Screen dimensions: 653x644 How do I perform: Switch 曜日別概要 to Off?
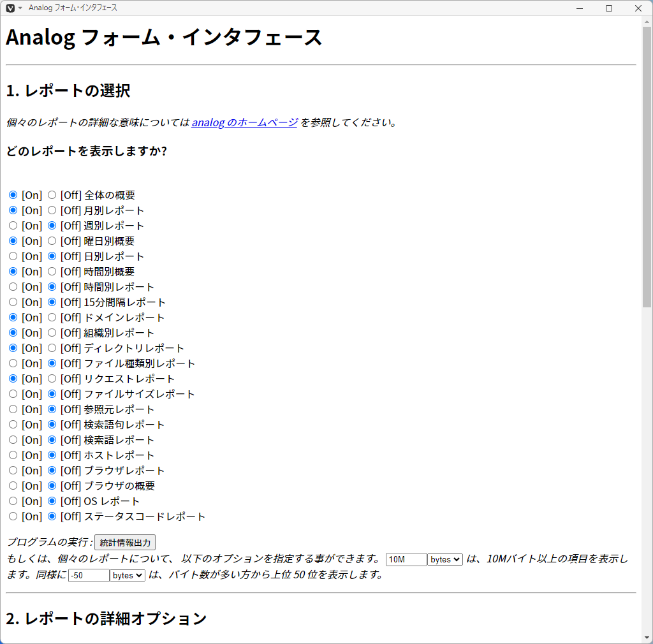tap(52, 241)
